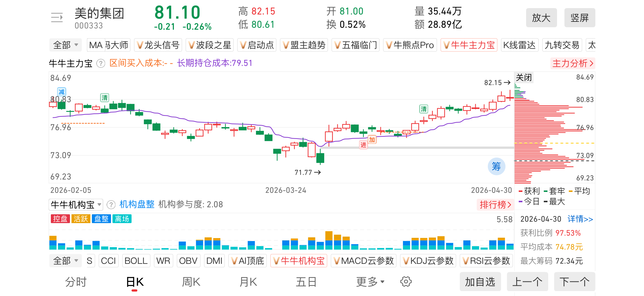The image size is (644, 296).
Task: Expand the 更多 period dropdown
Action: pyautogui.click(x=370, y=282)
